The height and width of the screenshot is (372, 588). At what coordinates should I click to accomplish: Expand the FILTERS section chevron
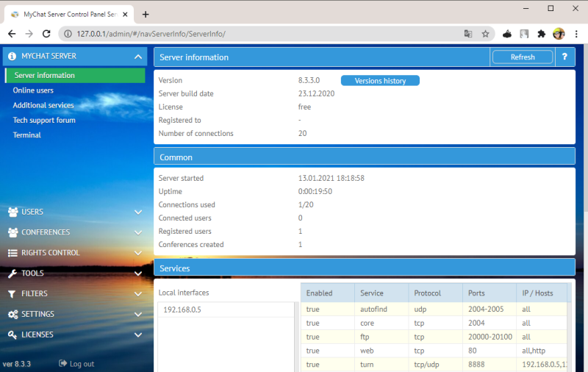click(x=138, y=294)
